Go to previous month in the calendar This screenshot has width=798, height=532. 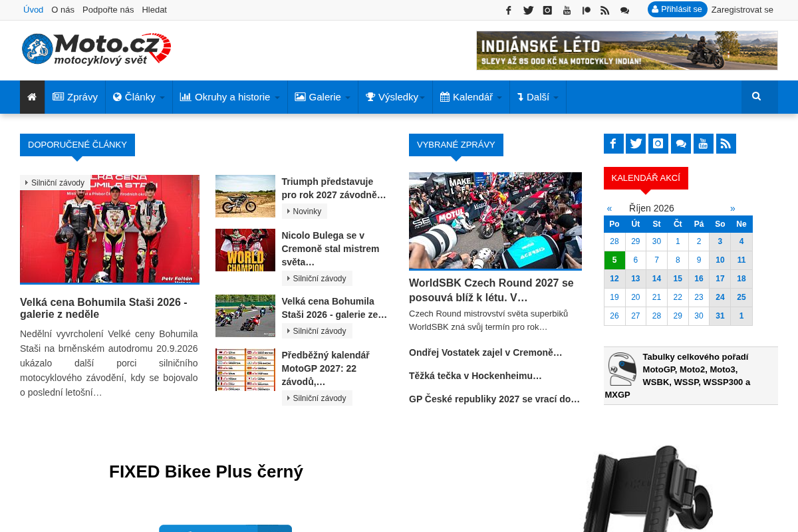609,208
